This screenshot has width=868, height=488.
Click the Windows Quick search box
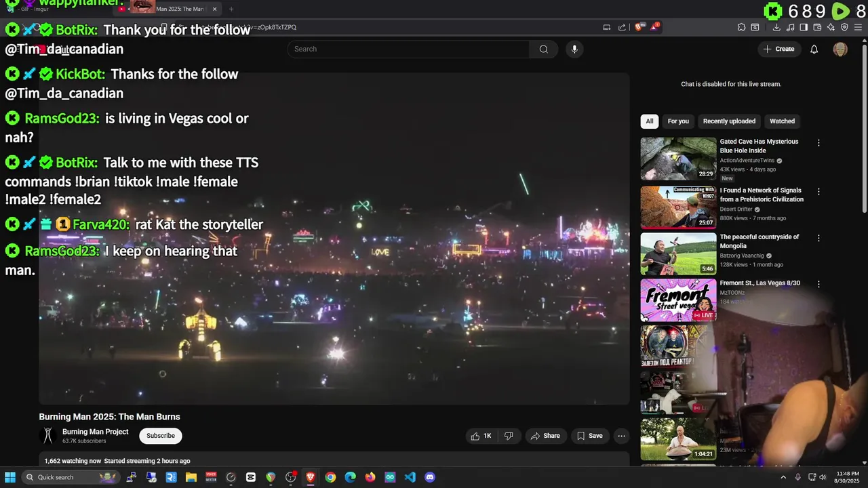[x=70, y=477]
